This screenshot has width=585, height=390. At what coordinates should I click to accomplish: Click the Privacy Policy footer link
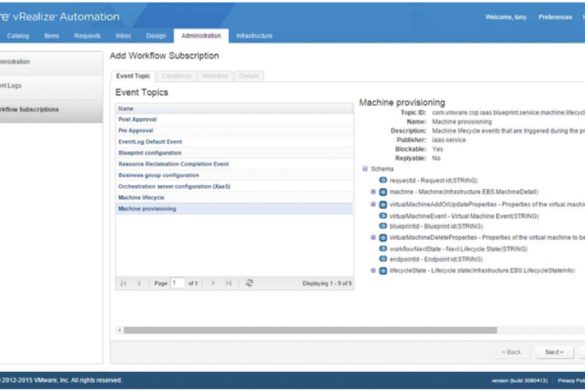tap(571, 381)
